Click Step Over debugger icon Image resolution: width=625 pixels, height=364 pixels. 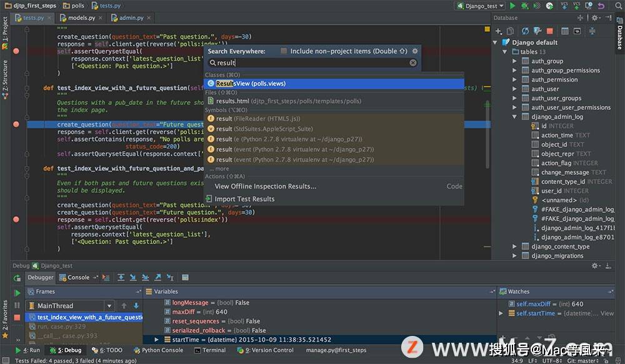(121, 277)
